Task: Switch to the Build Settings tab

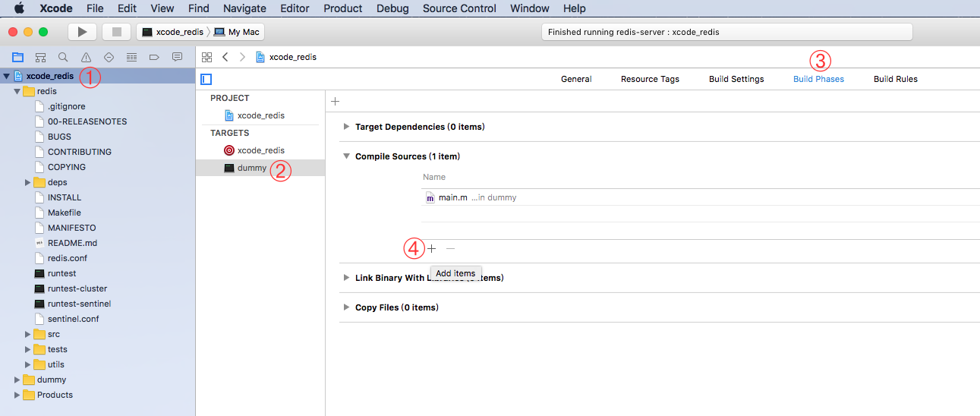Action: [736, 79]
